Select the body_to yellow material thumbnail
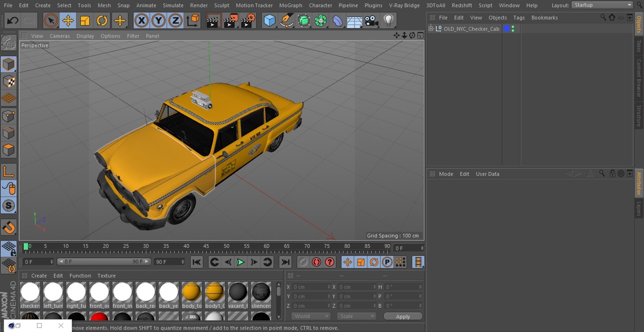 pyautogui.click(x=192, y=295)
